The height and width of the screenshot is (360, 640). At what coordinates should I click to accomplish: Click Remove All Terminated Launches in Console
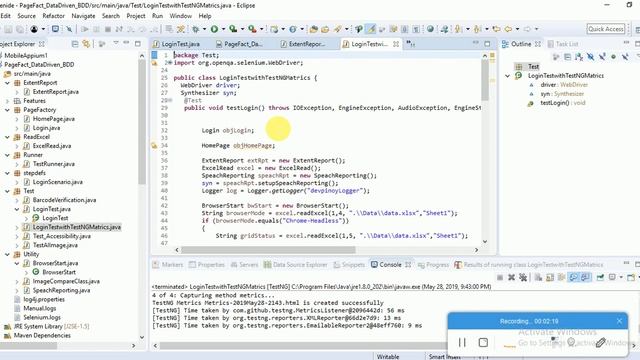click(x=523, y=277)
